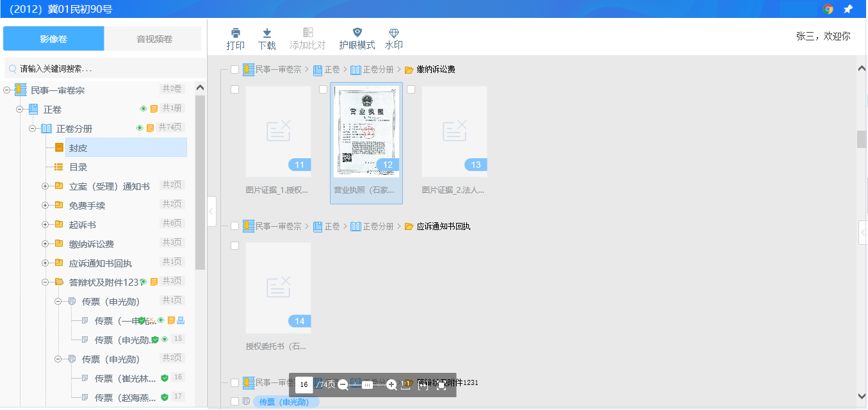Click the fullscreen icon in viewer bar
The height and width of the screenshot is (410, 868).
point(441,385)
